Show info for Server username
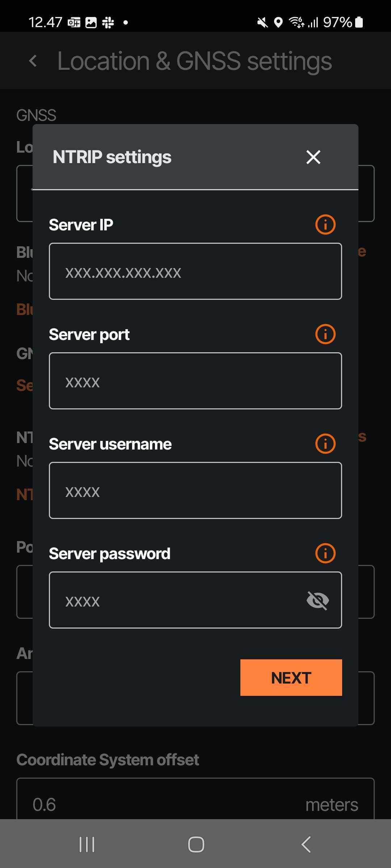The image size is (391, 868). tap(325, 444)
